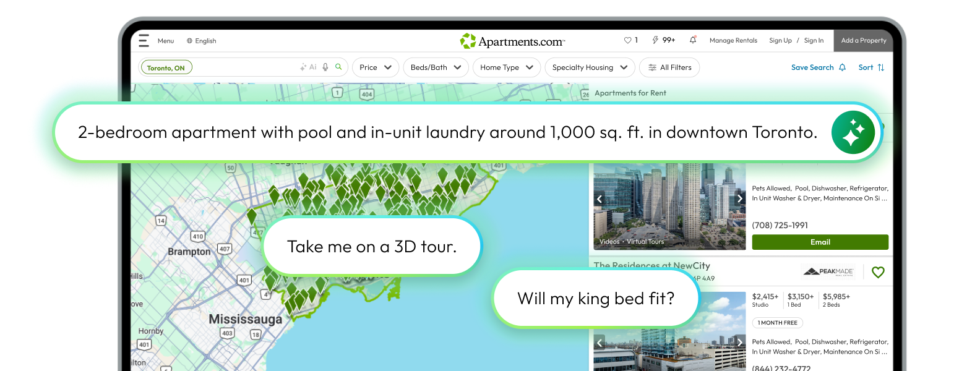This screenshot has width=980, height=371.
Task: Show previous photo on NewCity listing
Action: click(x=599, y=342)
